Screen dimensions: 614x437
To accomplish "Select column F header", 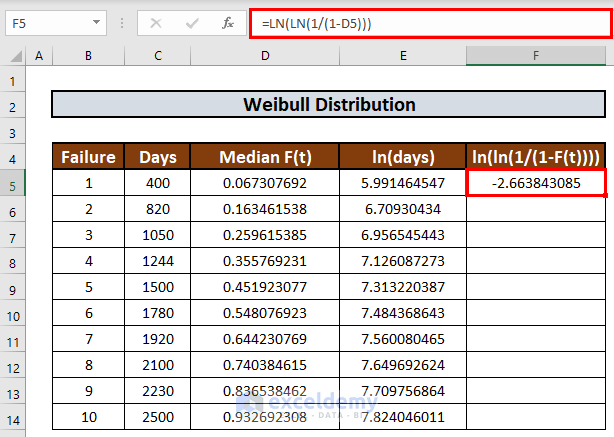I will point(536,56).
